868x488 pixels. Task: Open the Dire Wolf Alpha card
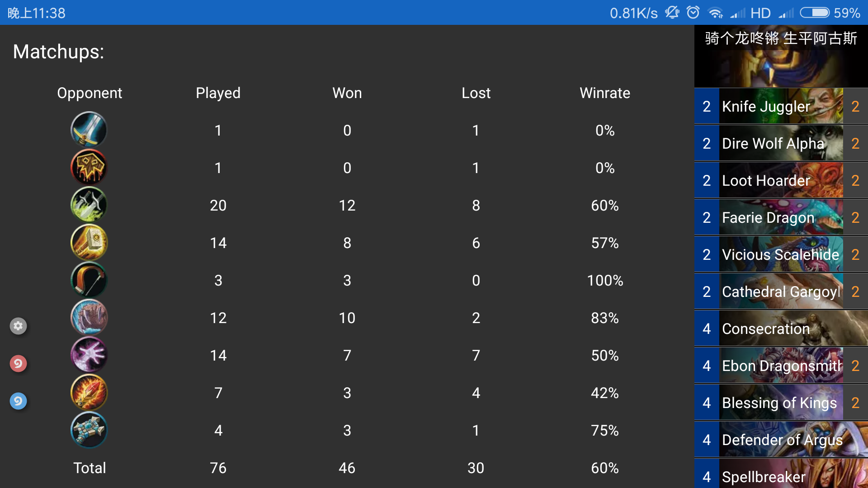(781, 144)
